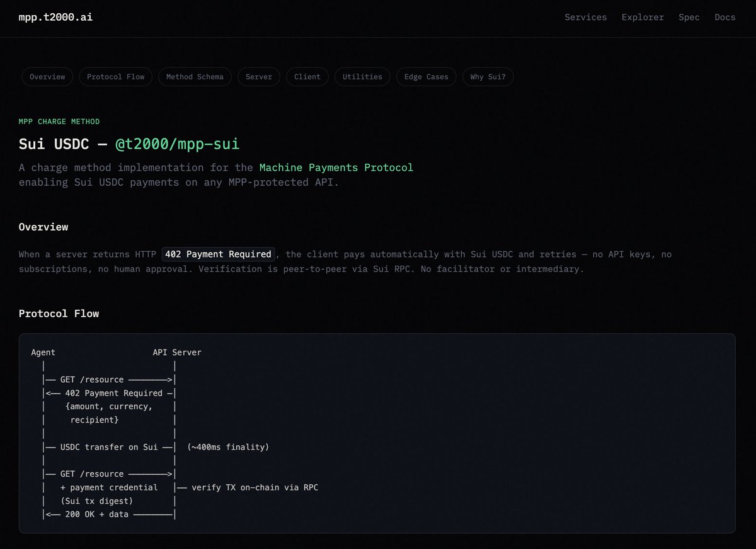Go to Explorer in the top navigation
Screen dimensions: 756x549
pyautogui.click(x=643, y=18)
